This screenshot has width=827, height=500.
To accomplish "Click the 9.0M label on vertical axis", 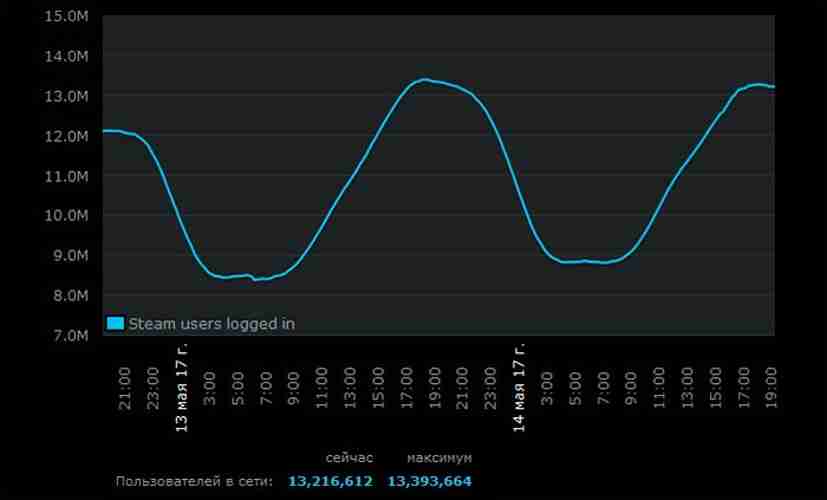I will click(x=70, y=255).
